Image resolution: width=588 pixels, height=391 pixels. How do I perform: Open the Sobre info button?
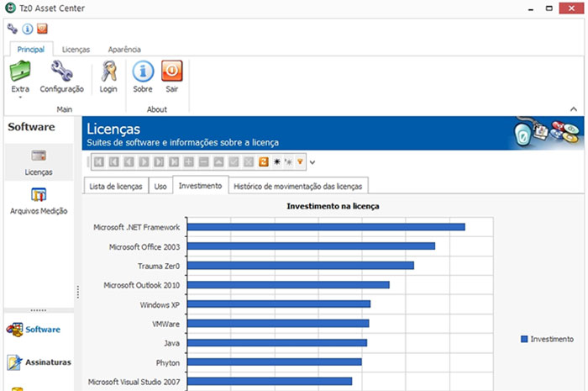pos(143,77)
